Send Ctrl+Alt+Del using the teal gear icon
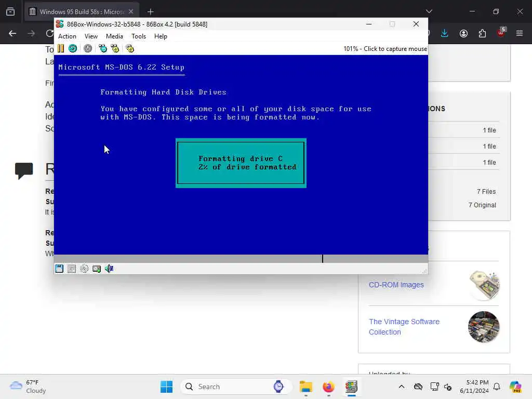This screenshot has width=532, height=399. pos(102,48)
